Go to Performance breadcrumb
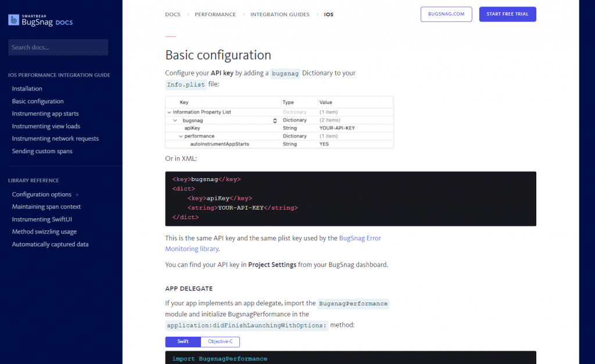 click(x=215, y=15)
